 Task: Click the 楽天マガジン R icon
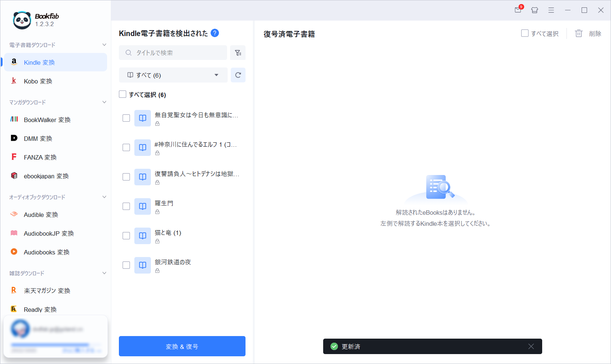[14, 290]
